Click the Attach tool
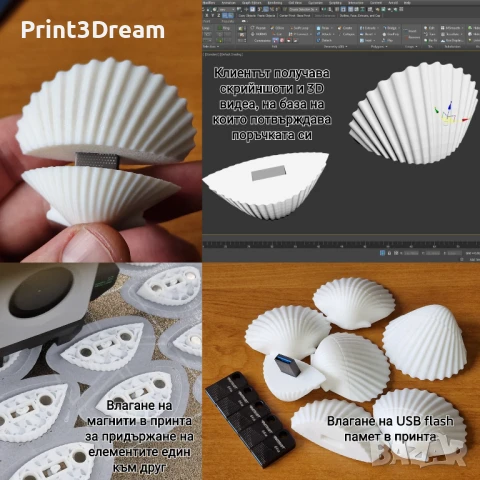The height and width of the screenshot is (480, 480). click(x=324, y=34)
